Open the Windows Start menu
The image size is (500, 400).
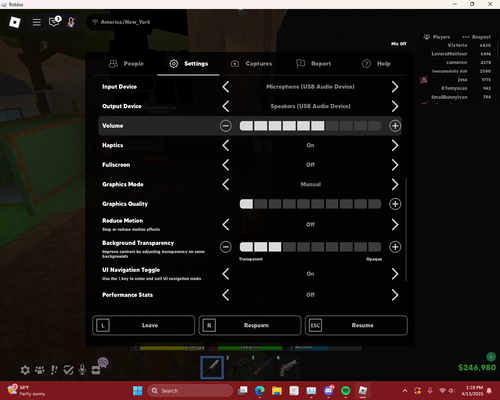click(x=138, y=391)
